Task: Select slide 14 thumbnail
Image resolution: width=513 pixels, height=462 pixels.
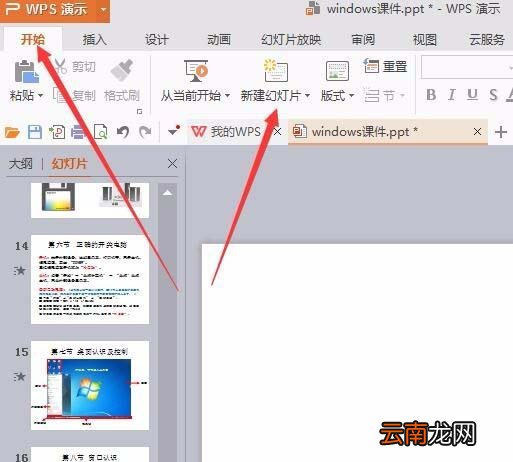Action: [90, 279]
